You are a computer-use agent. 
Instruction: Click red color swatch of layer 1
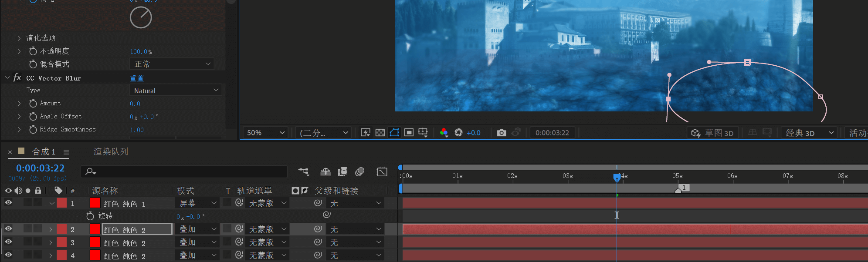95,203
